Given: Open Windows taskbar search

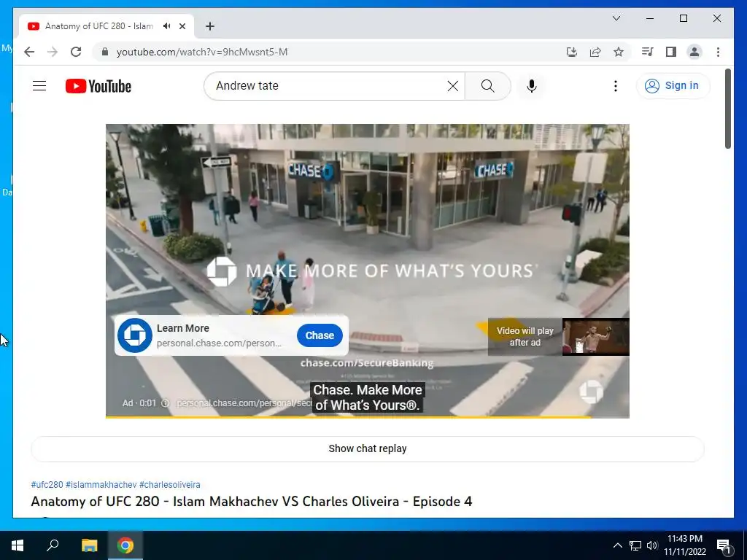Looking at the screenshot, I should point(53,545).
